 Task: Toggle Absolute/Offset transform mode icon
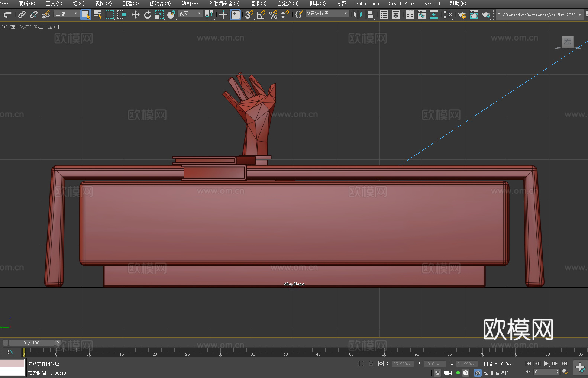(381, 364)
